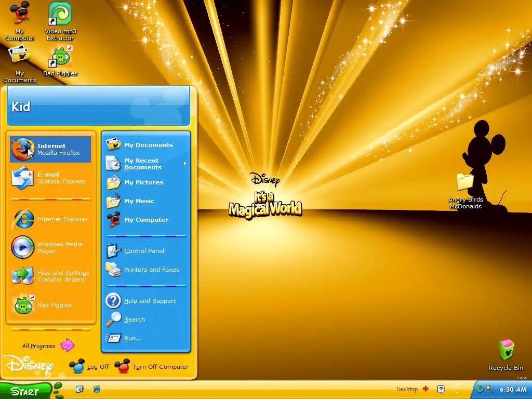532x399 pixels.
Task: Open the Run... dialog
Action: (x=146, y=338)
